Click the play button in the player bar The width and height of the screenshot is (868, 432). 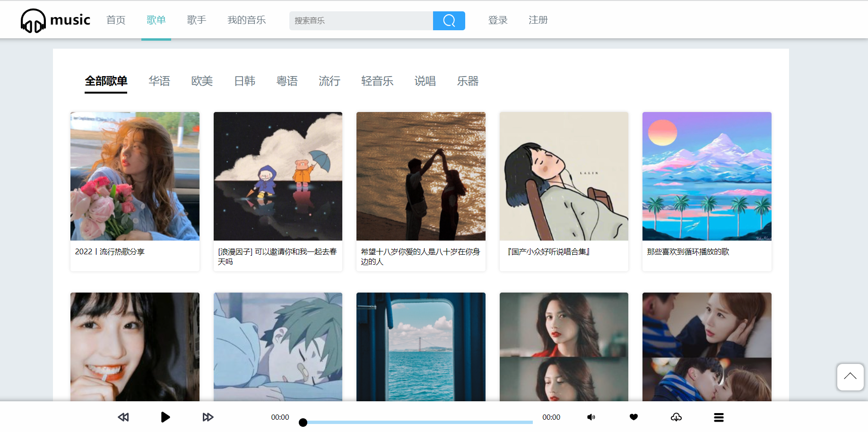(165, 417)
